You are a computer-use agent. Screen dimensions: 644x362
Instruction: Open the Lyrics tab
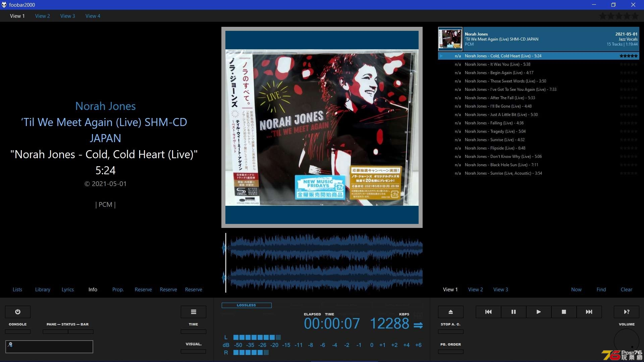pos(68,290)
